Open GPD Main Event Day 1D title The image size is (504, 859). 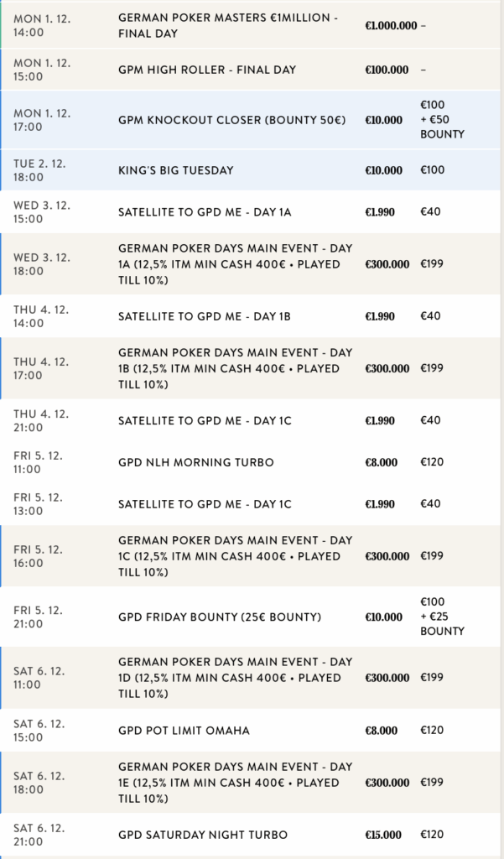point(235,678)
